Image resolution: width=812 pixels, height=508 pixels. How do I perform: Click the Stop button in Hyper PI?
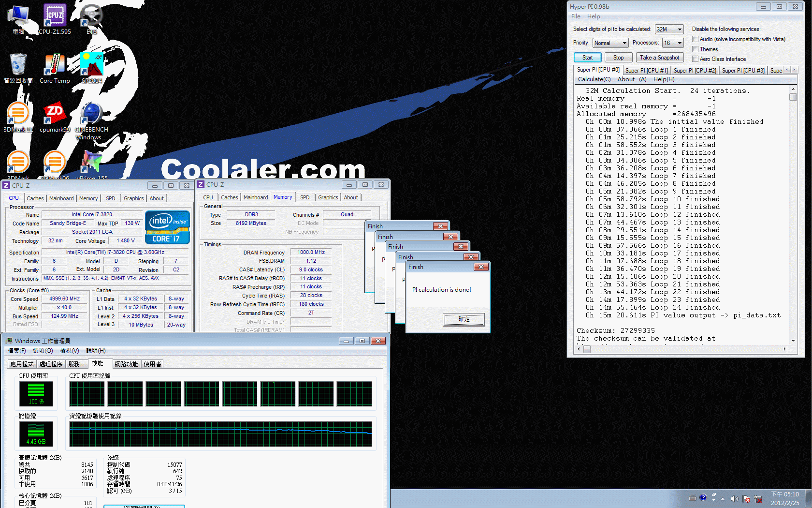click(618, 58)
